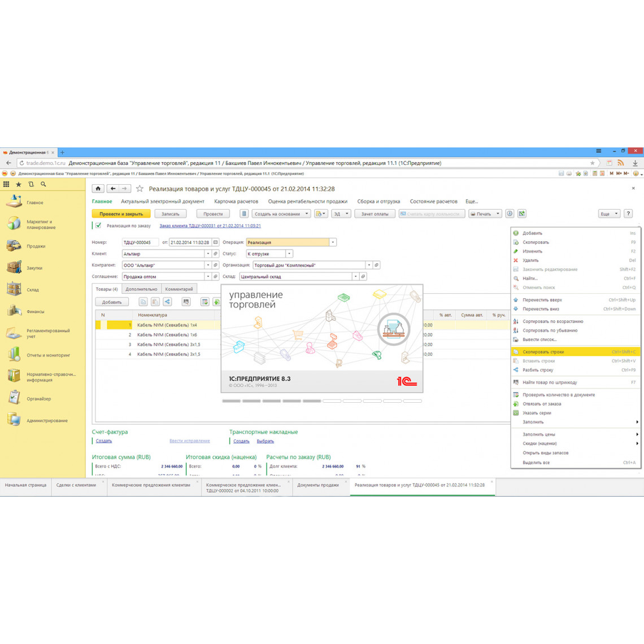Open the history icon in the left panel

pyautogui.click(x=31, y=184)
